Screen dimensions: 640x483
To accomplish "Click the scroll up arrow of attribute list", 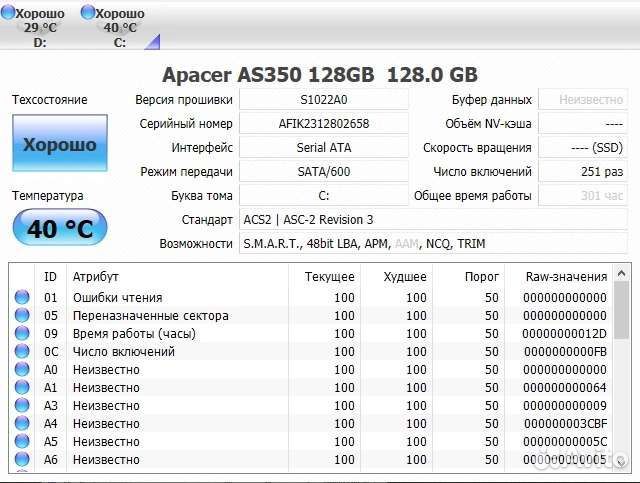I will 621,273.
